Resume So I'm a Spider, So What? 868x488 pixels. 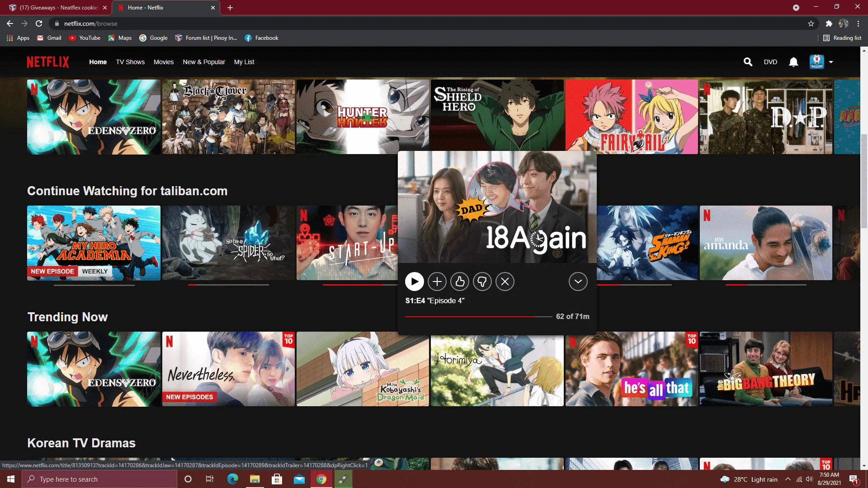[228, 243]
